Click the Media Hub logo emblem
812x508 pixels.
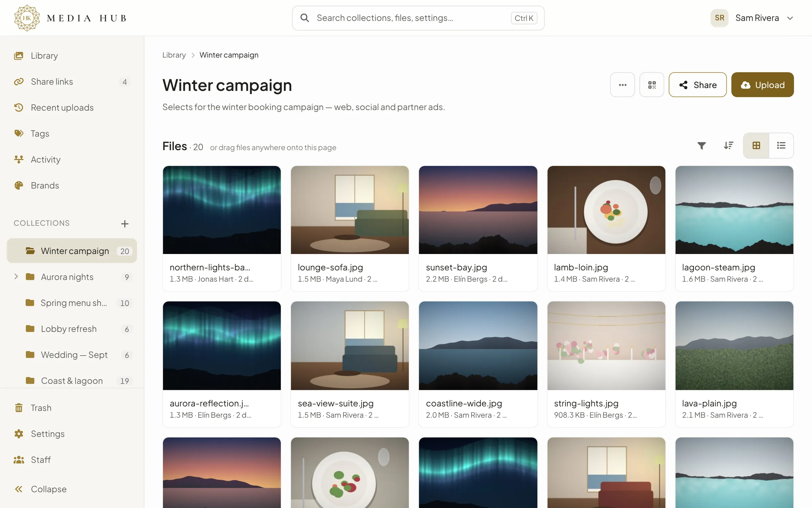[x=27, y=18]
